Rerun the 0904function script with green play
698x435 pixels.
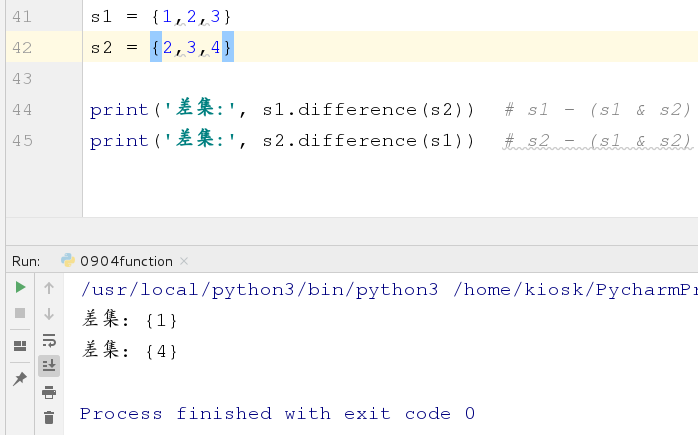point(20,287)
